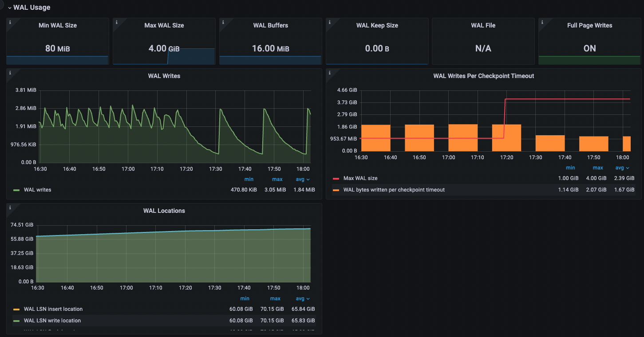Image resolution: width=644 pixels, height=337 pixels.
Task: Click the orange swatch for WAL bytes written
Action: click(336, 190)
